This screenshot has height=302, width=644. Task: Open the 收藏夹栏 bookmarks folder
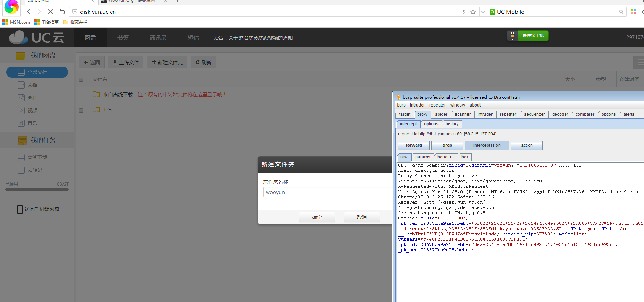pyautogui.click(x=75, y=22)
